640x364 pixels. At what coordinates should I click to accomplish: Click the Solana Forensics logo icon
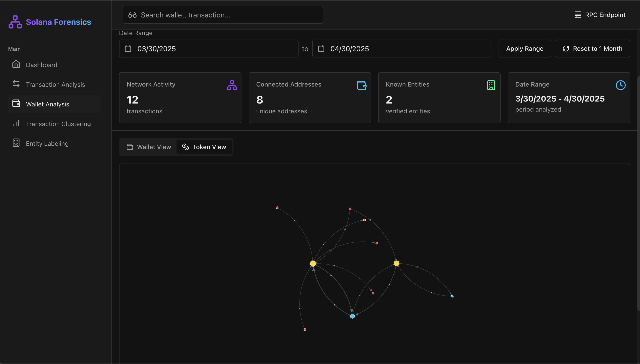pyautogui.click(x=15, y=22)
